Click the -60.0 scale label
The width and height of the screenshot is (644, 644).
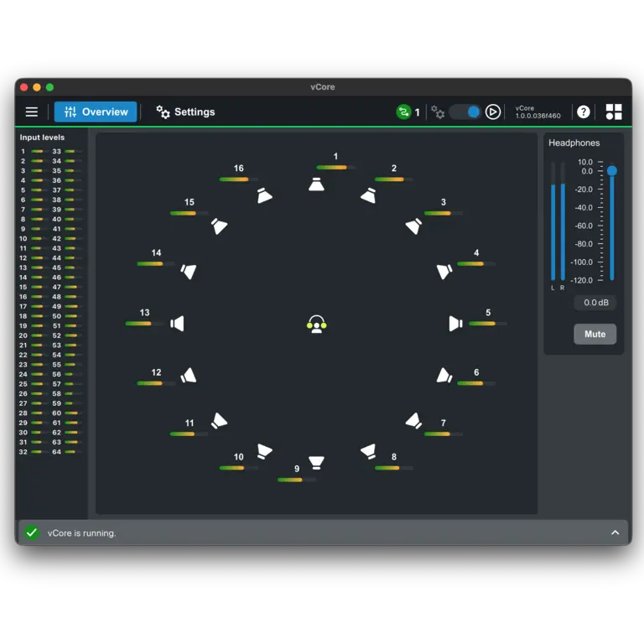pos(584,226)
